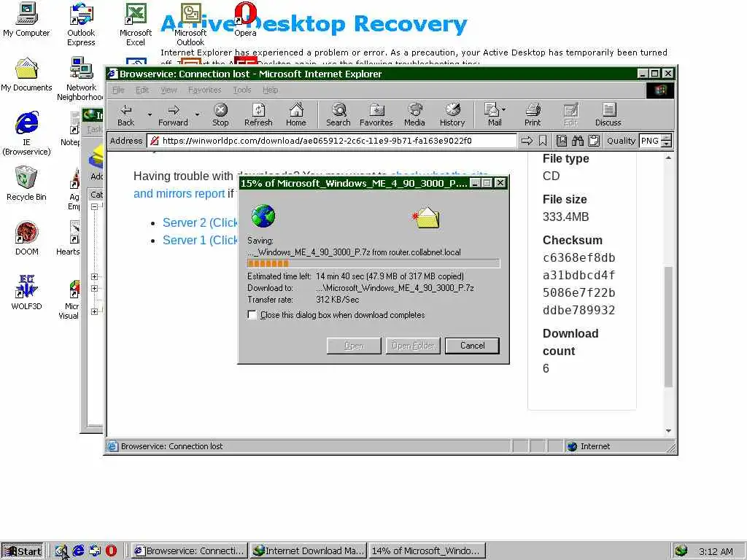Click the Start button
747x560 pixels.
point(23,551)
